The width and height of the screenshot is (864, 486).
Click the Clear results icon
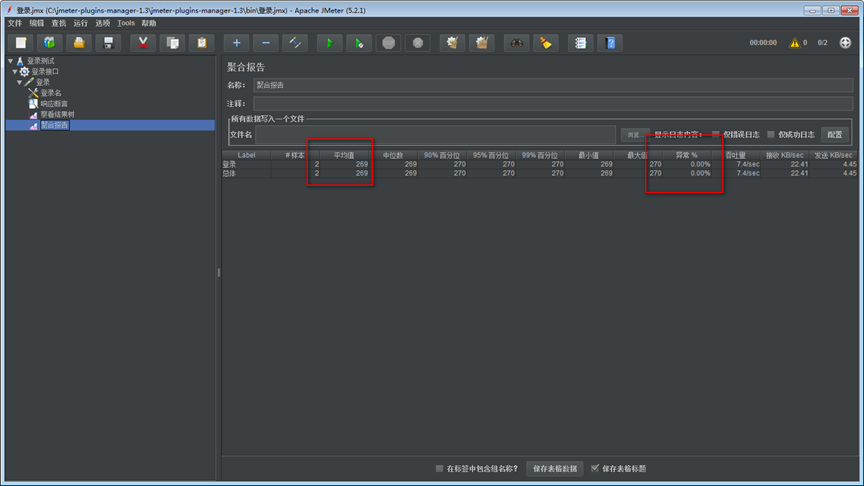coord(452,43)
